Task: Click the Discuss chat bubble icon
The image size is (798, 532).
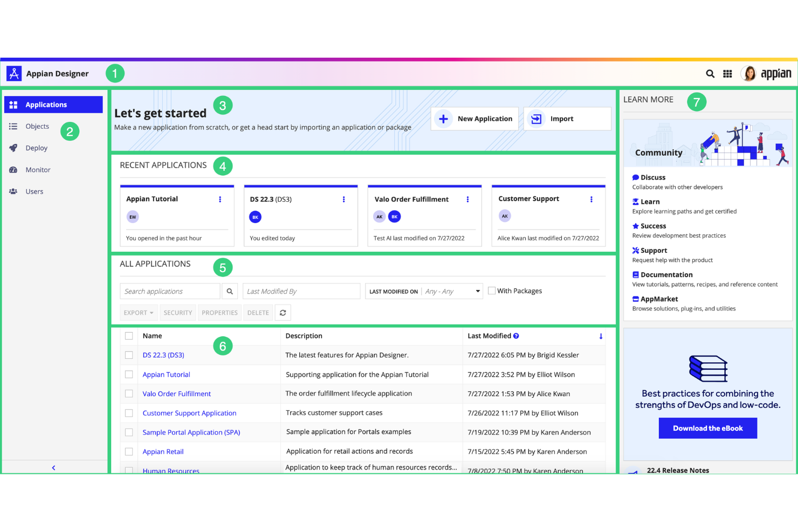Action: 636,177
